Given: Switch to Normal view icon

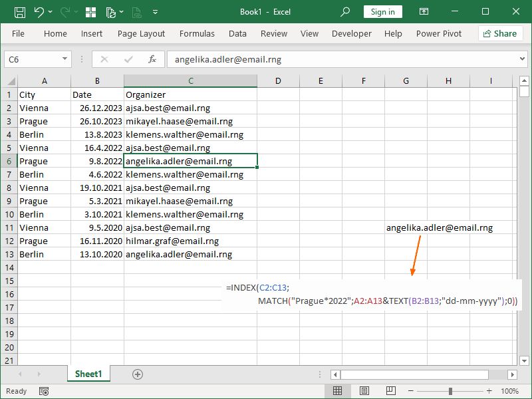Looking at the screenshot, I should [x=337, y=391].
